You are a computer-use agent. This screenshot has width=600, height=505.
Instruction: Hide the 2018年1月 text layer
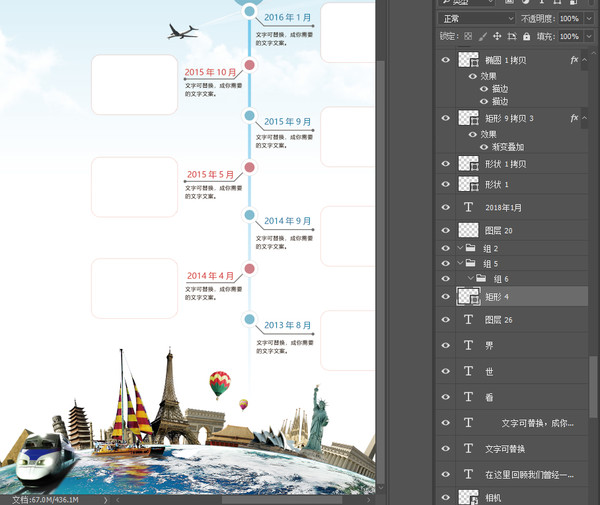[x=445, y=207]
